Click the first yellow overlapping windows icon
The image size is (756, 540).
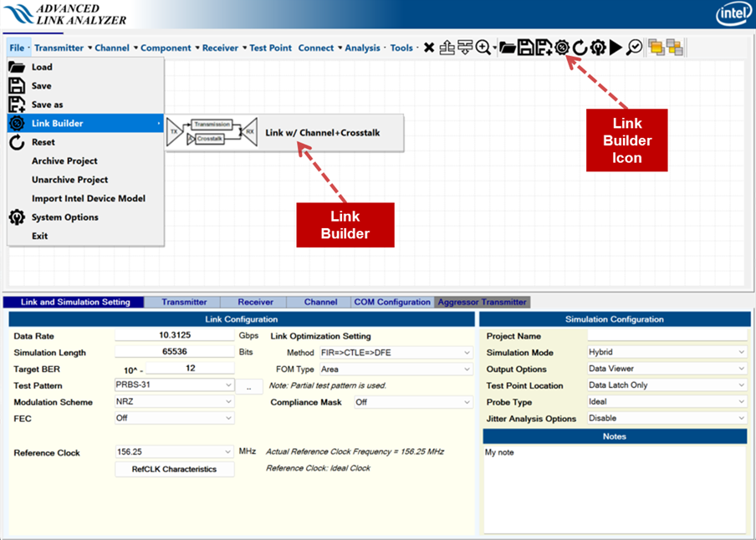point(656,48)
